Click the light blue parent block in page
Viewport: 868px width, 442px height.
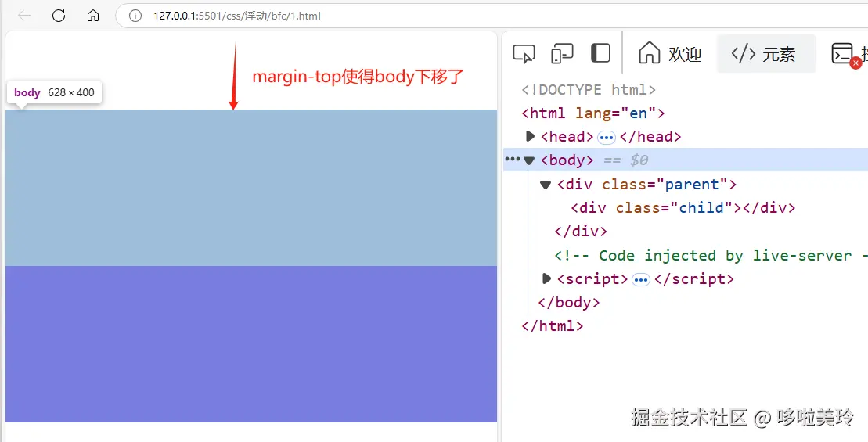coord(251,188)
